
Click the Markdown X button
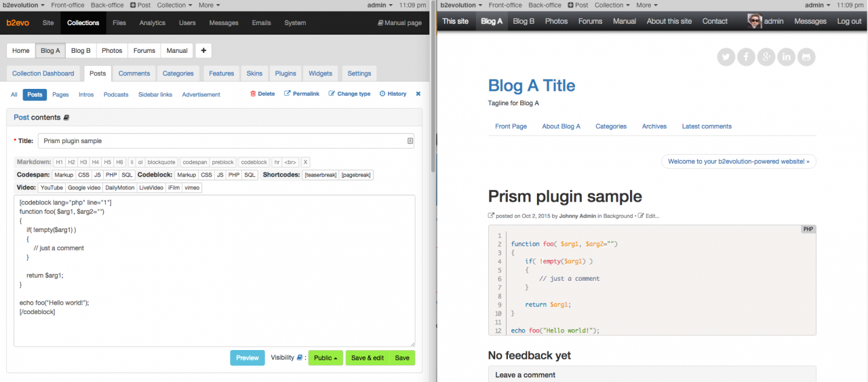(305, 162)
